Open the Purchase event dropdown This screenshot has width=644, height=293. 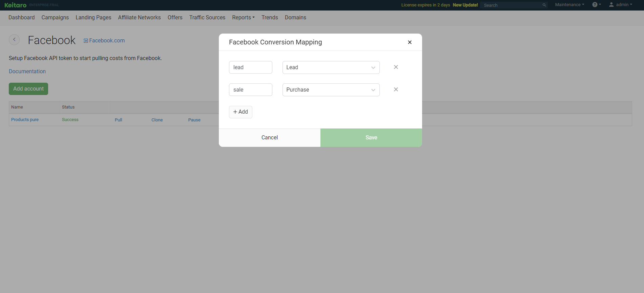[331, 90]
